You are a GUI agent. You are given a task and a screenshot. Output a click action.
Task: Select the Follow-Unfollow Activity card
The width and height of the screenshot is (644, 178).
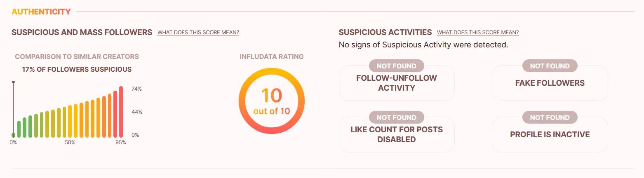point(396,83)
